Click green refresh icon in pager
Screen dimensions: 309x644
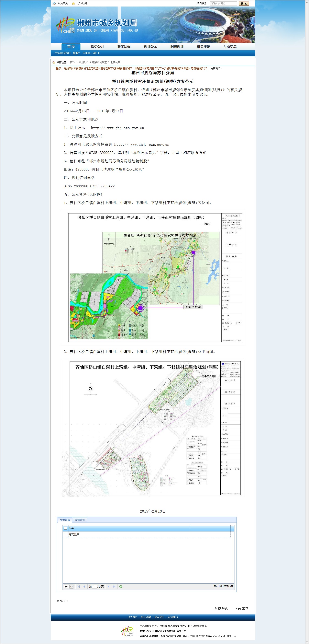[x=121, y=586]
